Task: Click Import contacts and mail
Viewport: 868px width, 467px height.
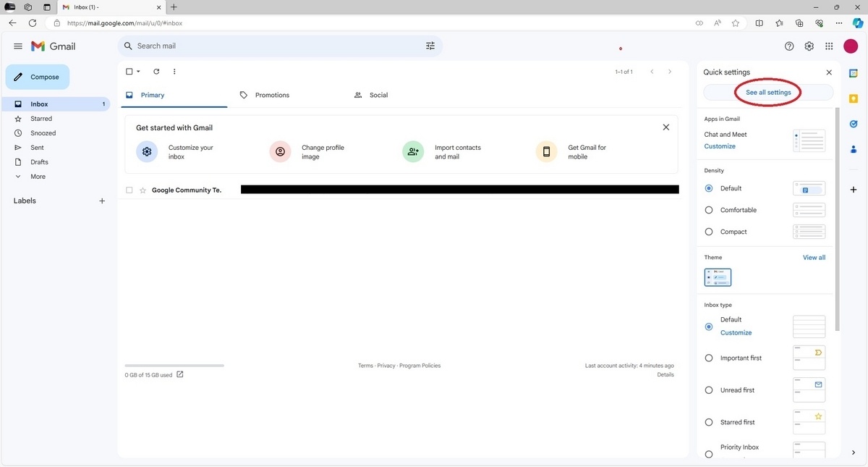Action: tap(442, 152)
